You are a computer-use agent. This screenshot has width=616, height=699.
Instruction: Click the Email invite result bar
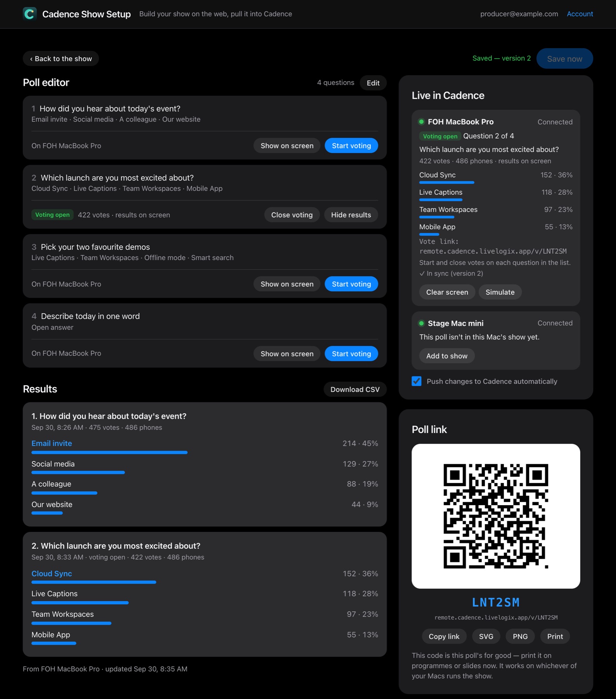pos(109,452)
